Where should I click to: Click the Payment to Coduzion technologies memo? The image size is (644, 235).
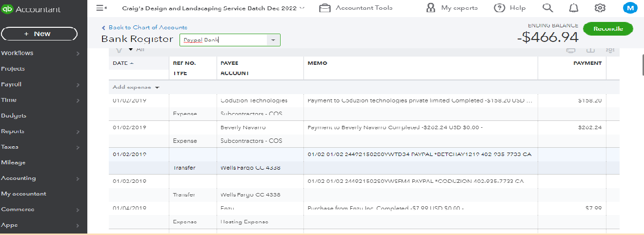(x=420, y=100)
